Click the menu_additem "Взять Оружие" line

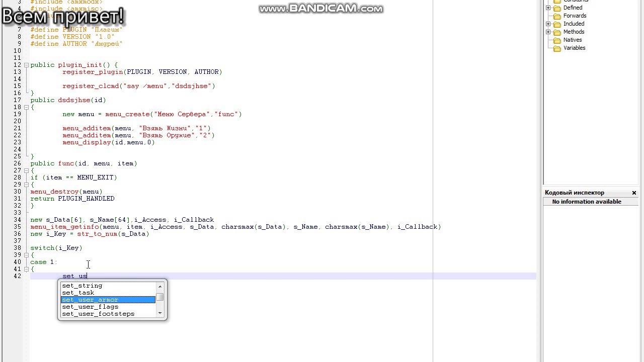[x=138, y=135]
